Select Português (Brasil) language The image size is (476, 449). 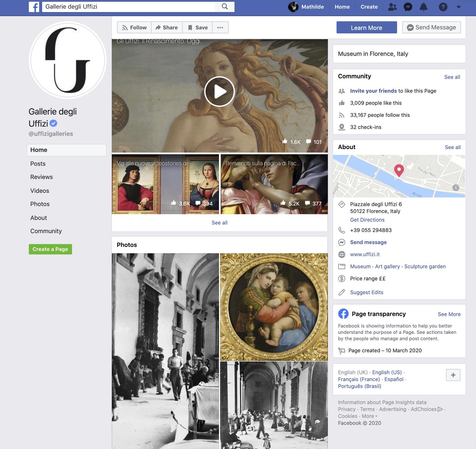click(x=359, y=386)
